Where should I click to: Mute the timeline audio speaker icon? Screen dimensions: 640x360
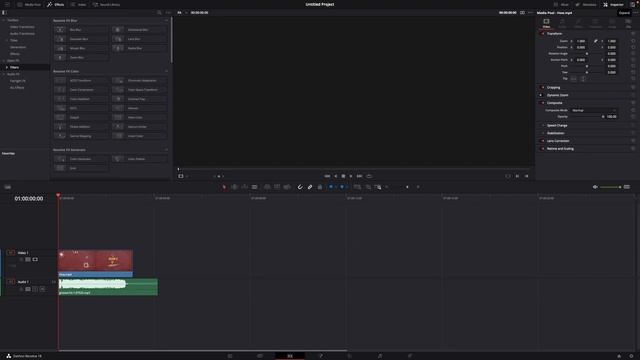point(595,187)
